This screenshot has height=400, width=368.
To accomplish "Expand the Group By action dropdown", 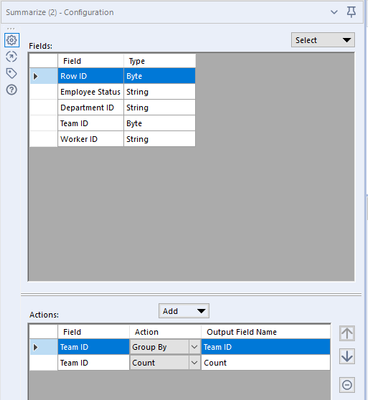I will click(x=194, y=347).
